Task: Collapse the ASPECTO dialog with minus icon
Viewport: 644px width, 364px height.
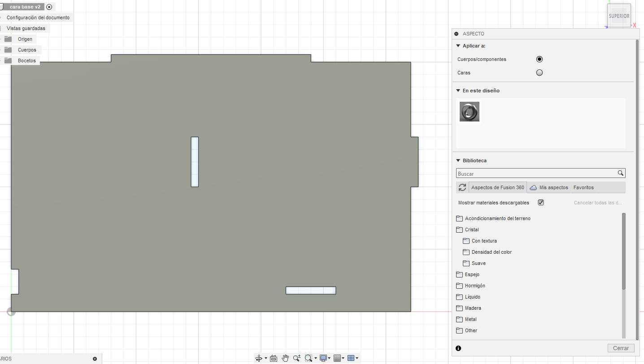Action: click(x=457, y=34)
